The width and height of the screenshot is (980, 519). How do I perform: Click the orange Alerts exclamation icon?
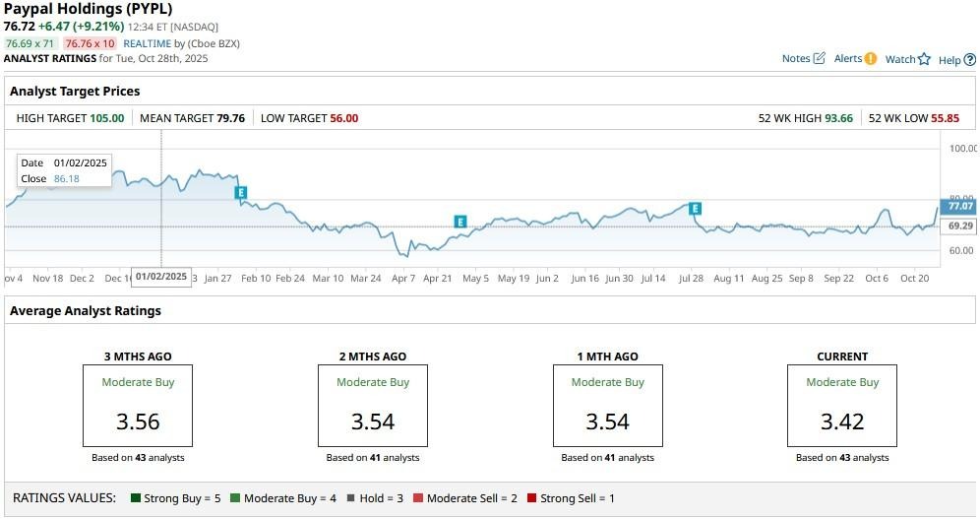pos(871,58)
